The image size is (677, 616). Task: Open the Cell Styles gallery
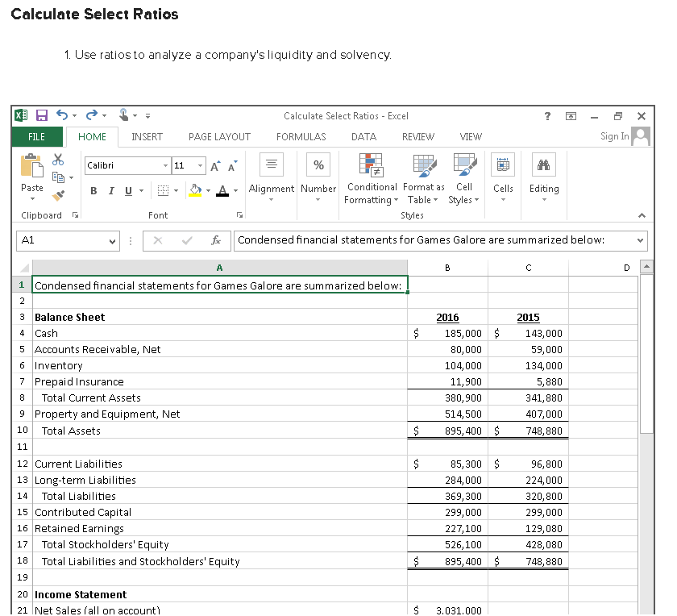pyautogui.click(x=463, y=179)
